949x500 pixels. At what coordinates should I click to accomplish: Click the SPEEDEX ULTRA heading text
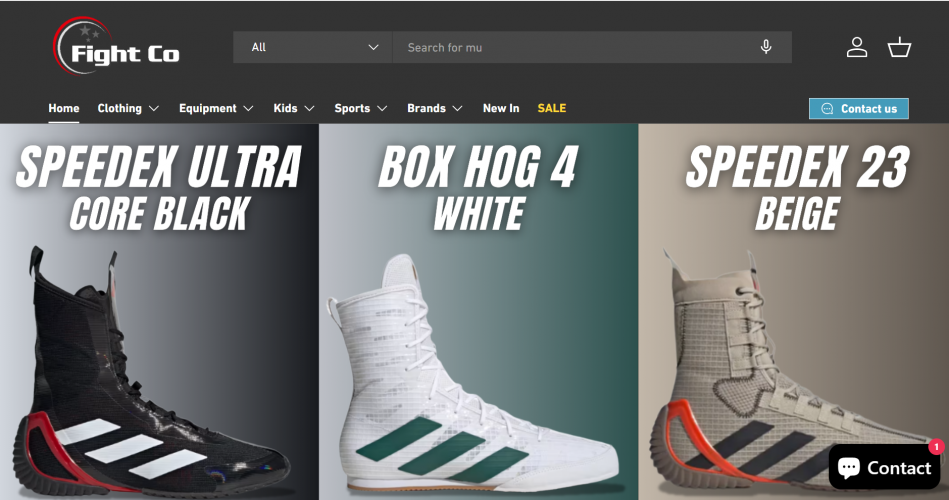coord(159,166)
